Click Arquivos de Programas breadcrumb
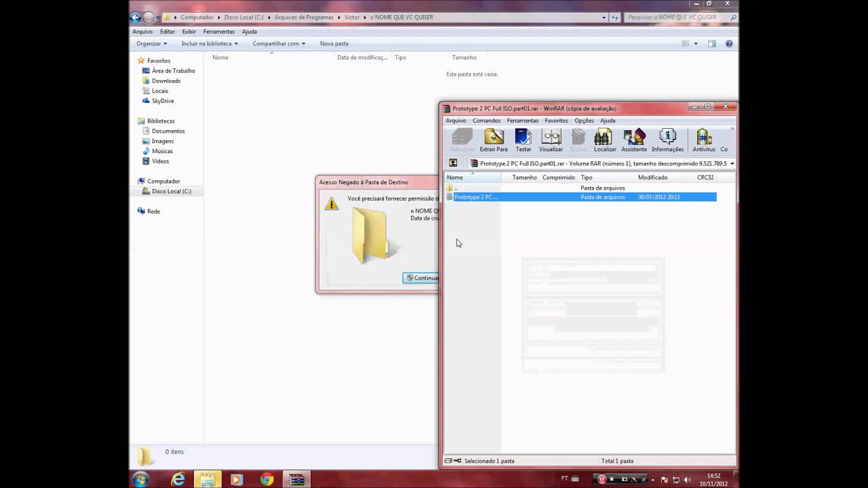 pos(304,18)
